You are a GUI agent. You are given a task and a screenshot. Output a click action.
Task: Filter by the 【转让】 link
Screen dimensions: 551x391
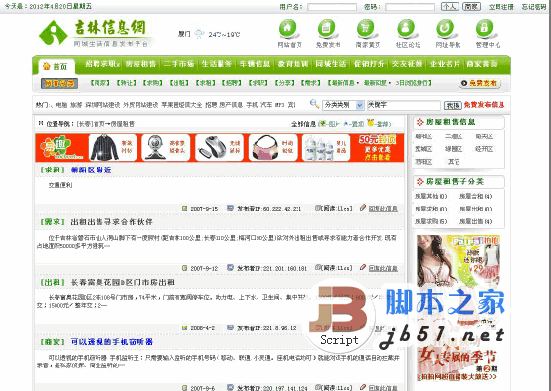(127, 83)
